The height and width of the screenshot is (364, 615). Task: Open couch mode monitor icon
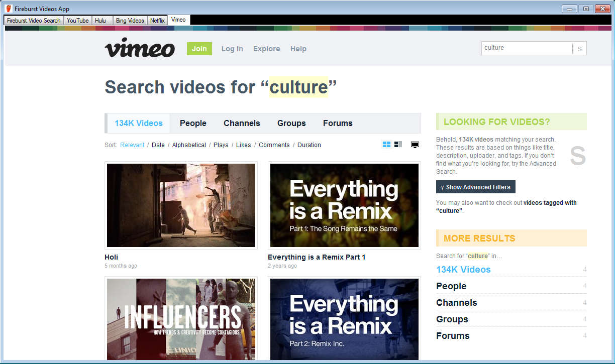(415, 145)
